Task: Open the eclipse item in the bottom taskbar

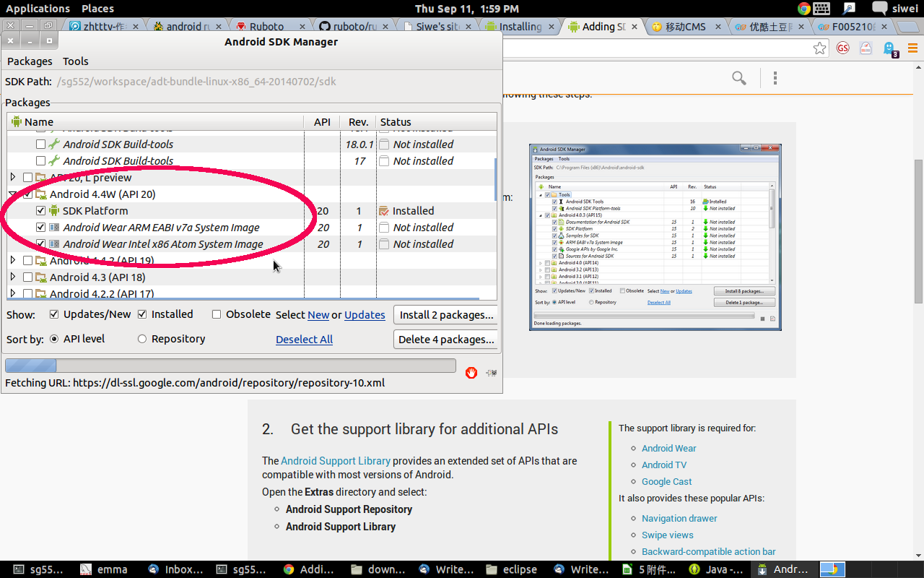Action: click(511, 569)
